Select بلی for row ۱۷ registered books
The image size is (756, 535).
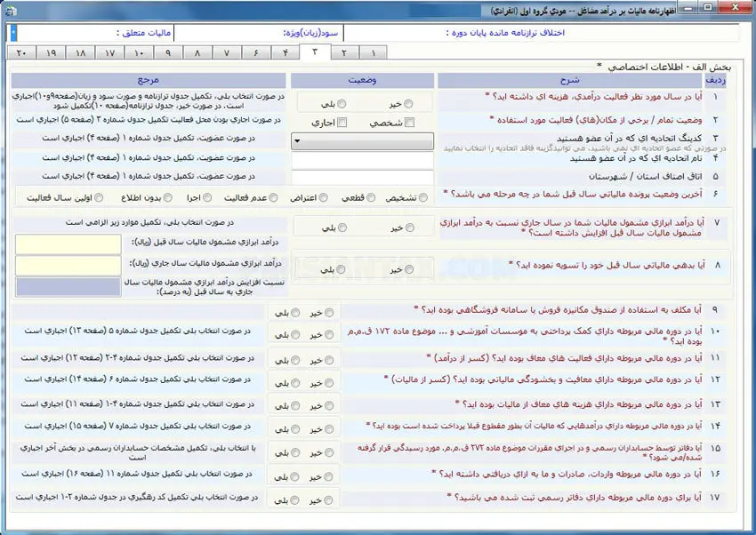295,500
